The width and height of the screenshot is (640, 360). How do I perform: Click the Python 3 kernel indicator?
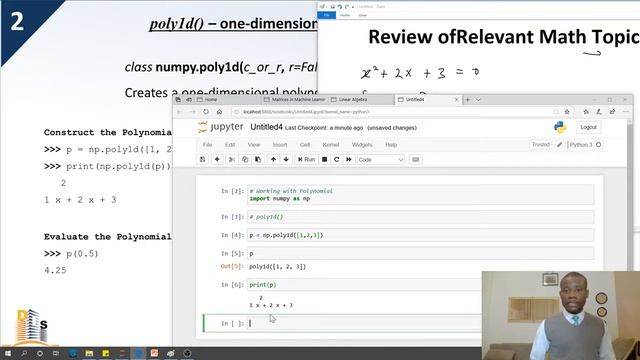[584, 145]
